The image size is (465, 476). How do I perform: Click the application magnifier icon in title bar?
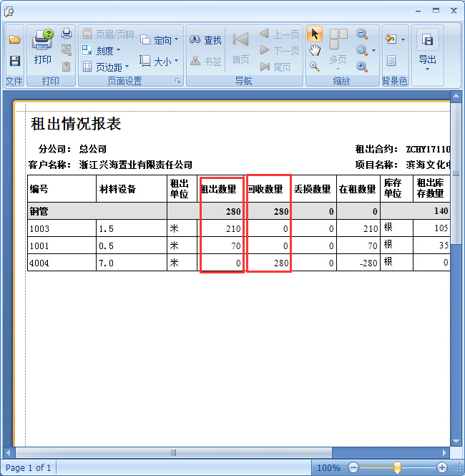pos(9,11)
